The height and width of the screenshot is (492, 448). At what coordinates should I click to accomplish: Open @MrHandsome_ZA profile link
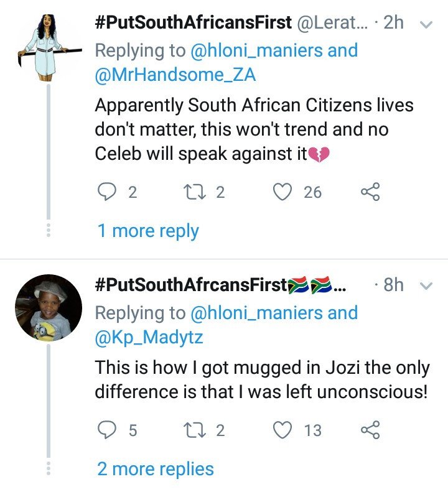pyautogui.click(x=175, y=75)
